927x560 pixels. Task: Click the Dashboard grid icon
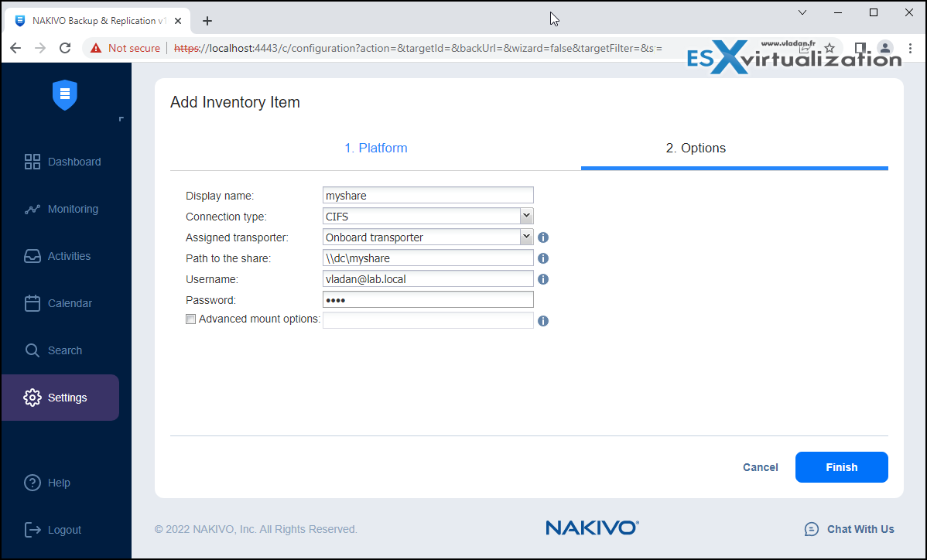point(32,162)
